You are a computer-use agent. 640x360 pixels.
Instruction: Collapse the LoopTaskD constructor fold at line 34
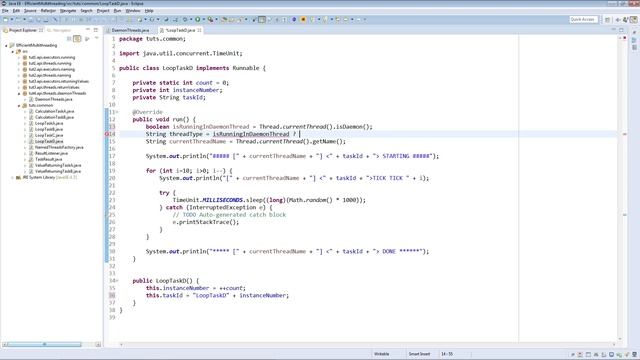pos(117,281)
